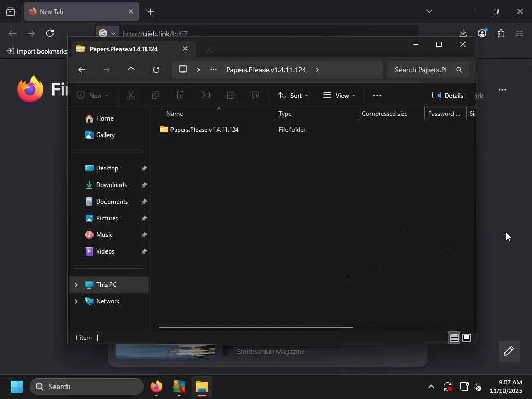Click the Rename toolbar icon

coord(206,96)
